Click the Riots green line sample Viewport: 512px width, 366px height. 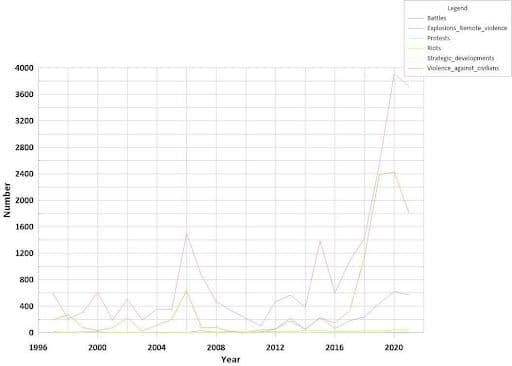pyautogui.click(x=416, y=48)
